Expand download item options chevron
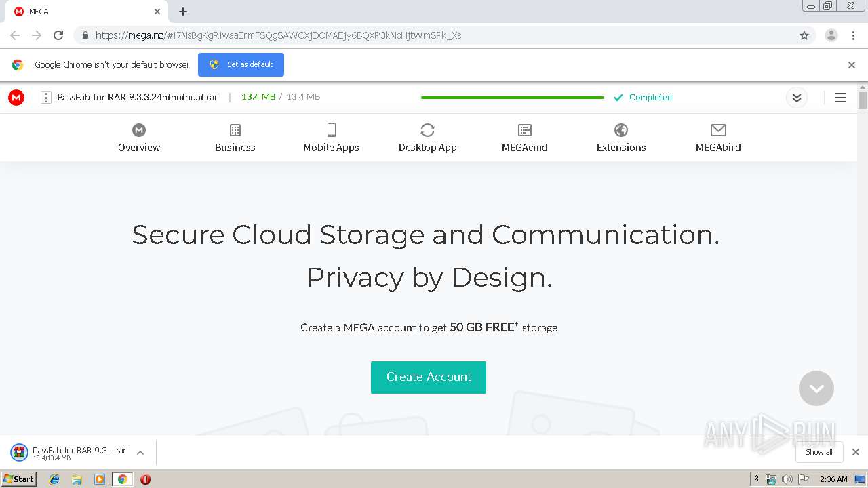This screenshot has width=868, height=488. 140,453
